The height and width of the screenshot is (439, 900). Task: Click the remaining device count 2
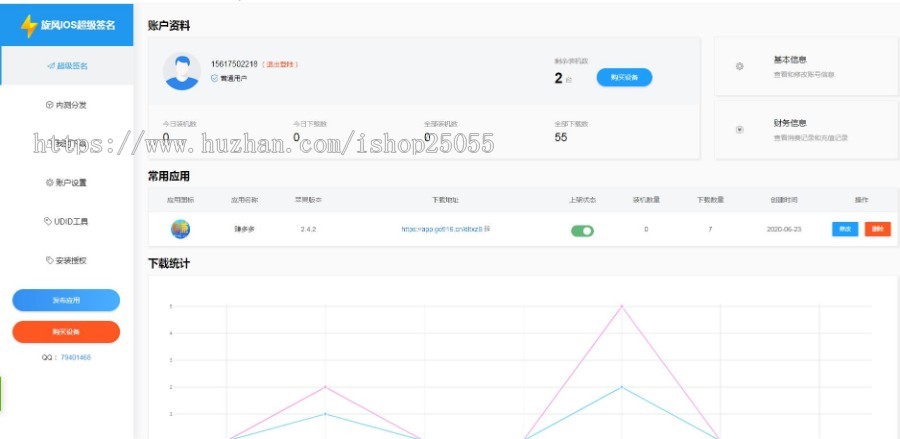tap(558, 79)
